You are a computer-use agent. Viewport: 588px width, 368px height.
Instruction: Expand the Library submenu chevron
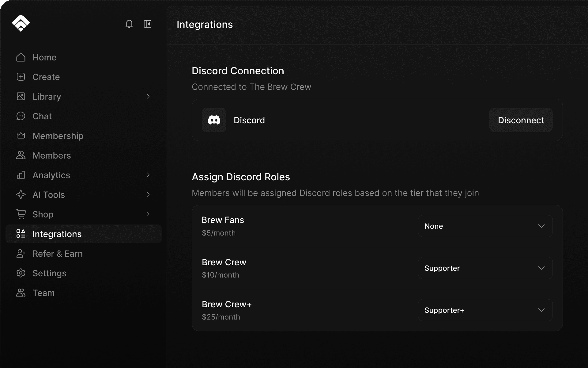(148, 97)
